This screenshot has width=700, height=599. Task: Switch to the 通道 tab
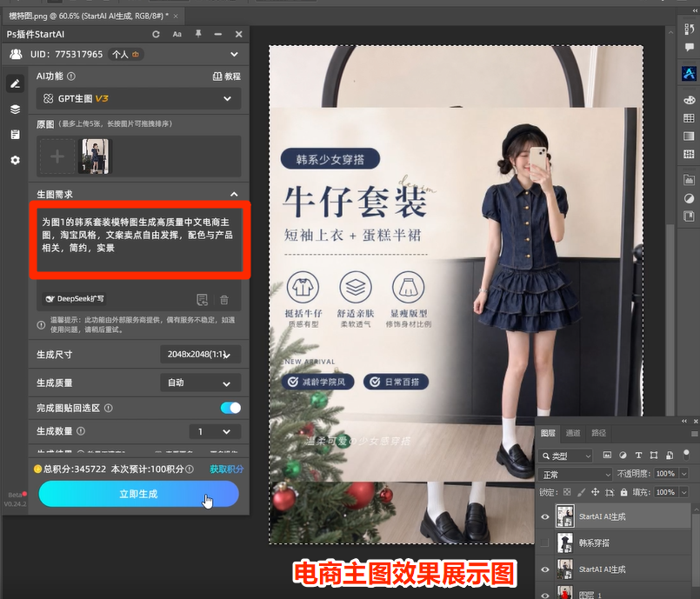tap(573, 433)
